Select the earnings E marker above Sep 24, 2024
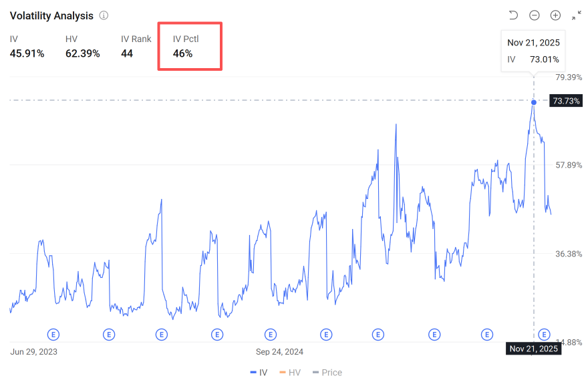The height and width of the screenshot is (384, 588). (271, 335)
